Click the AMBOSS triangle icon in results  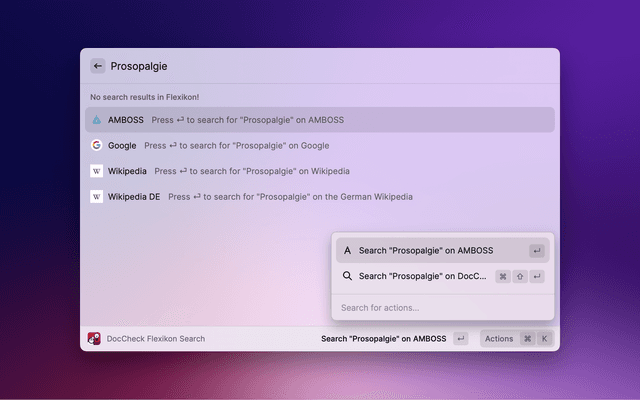coord(97,120)
